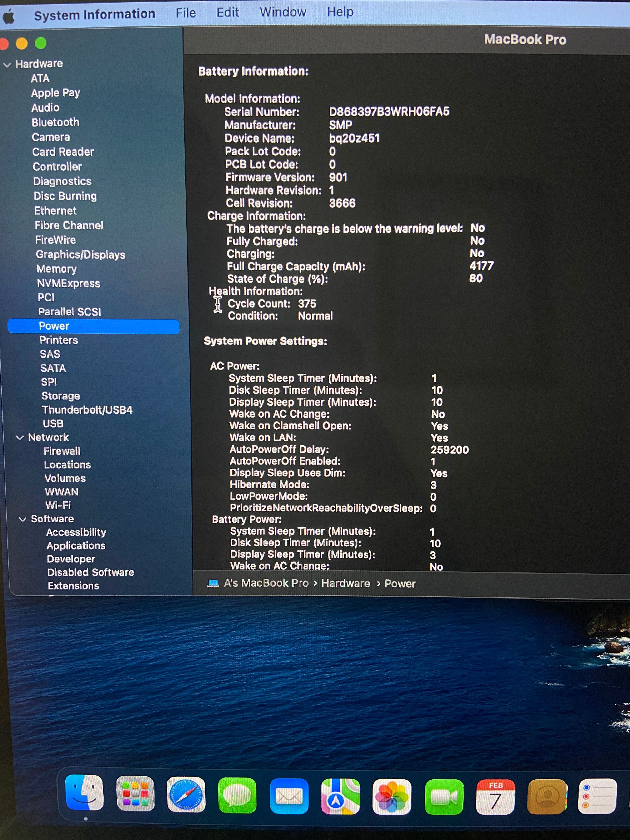
Task: Select PCI in sidebar
Action: pos(46,297)
